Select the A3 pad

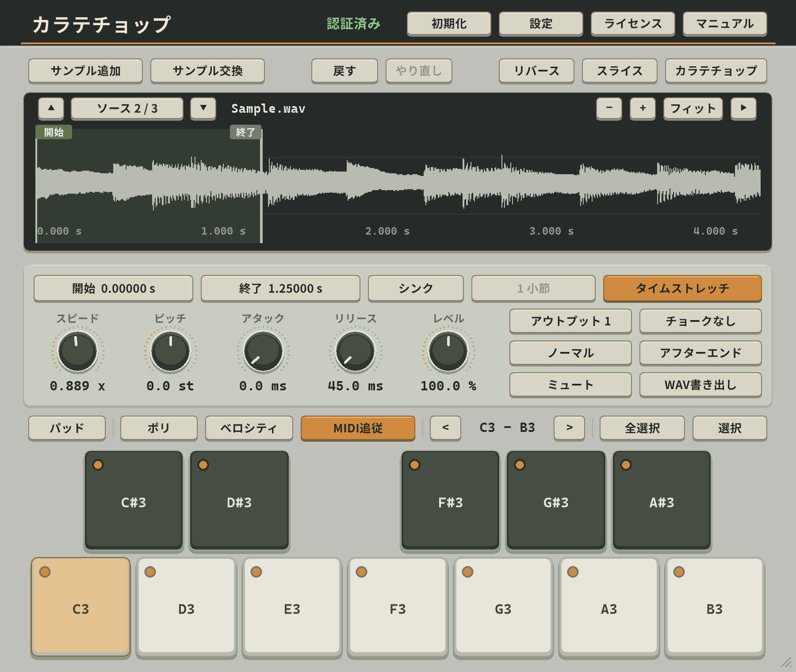pyautogui.click(x=609, y=607)
